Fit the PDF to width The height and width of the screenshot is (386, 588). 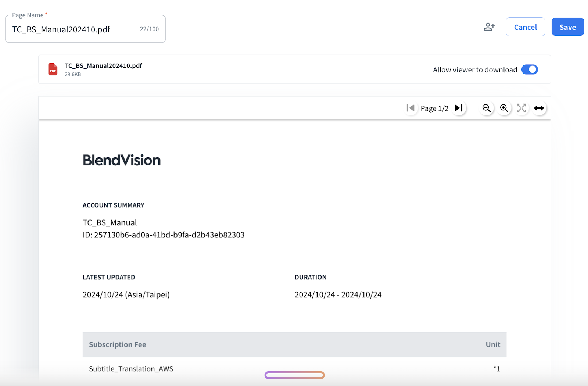tap(539, 108)
